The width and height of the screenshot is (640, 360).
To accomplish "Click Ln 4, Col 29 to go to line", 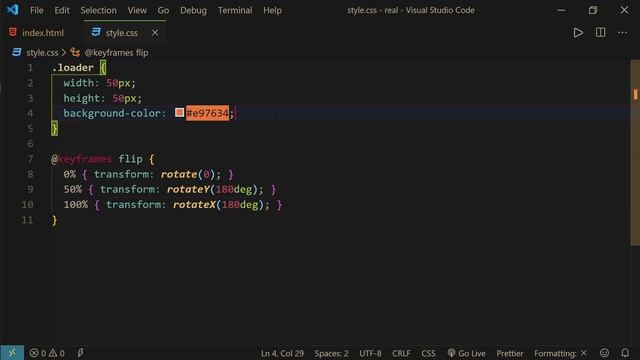I will pyautogui.click(x=282, y=353).
